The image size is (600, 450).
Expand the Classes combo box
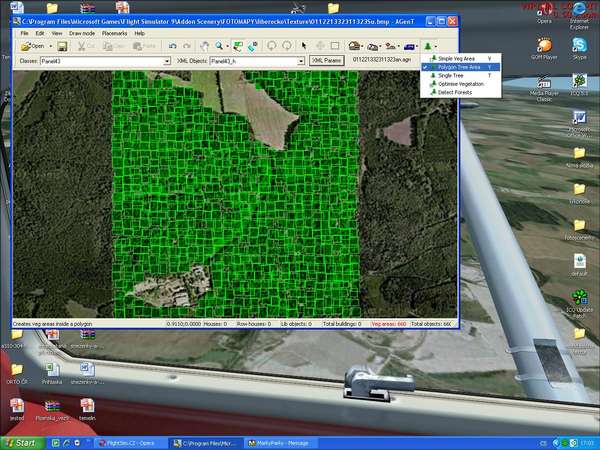click(x=166, y=61)
